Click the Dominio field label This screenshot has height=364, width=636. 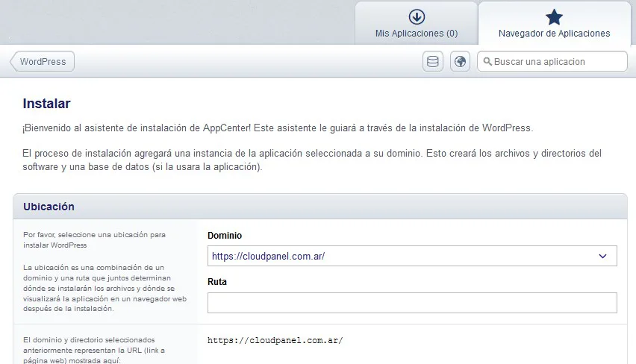225,236
